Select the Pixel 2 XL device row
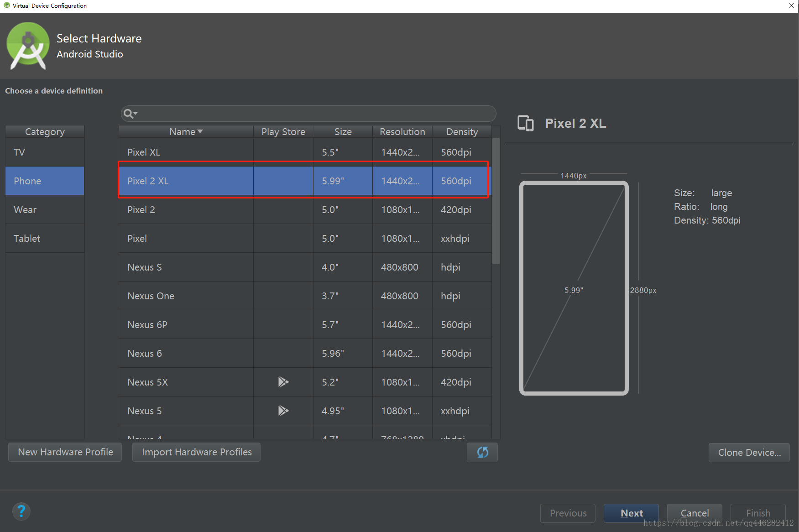Screen dimensions: 799x532 click(305, 181)
